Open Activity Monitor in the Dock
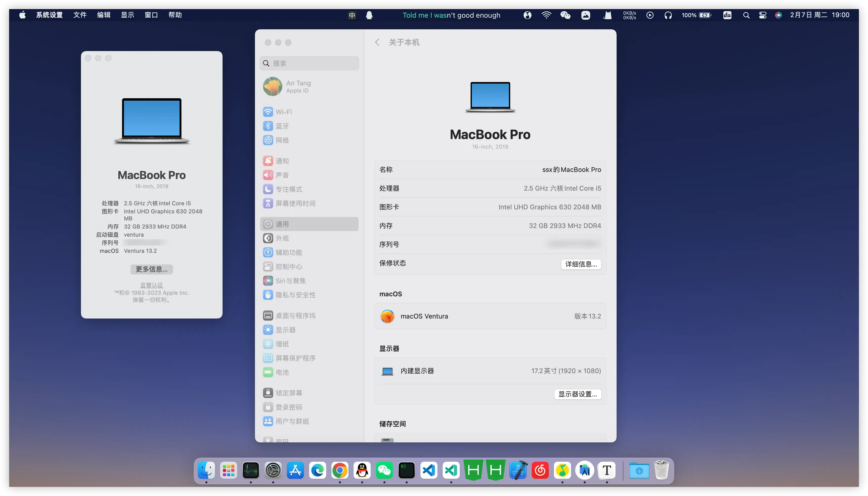868x496 pixels. pos(251,470)
